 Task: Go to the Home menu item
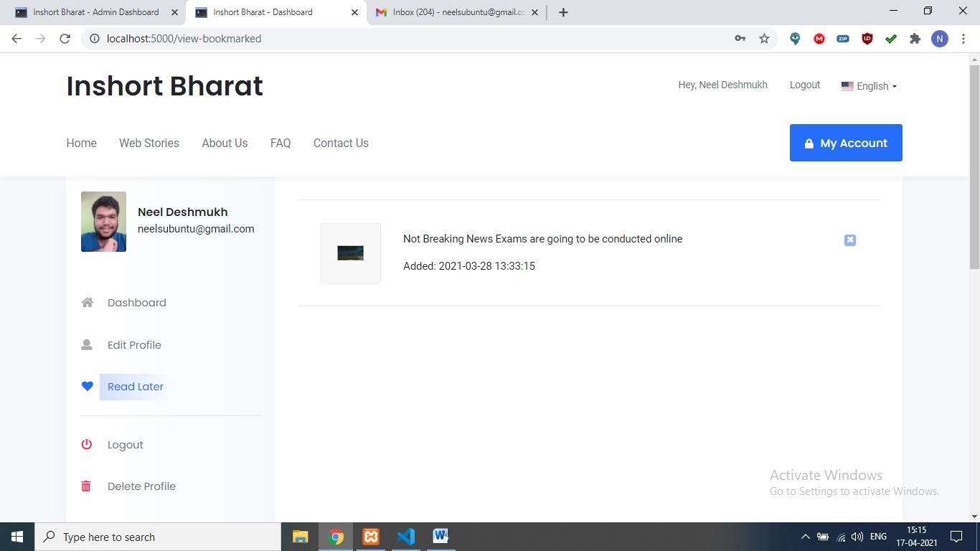82,143
